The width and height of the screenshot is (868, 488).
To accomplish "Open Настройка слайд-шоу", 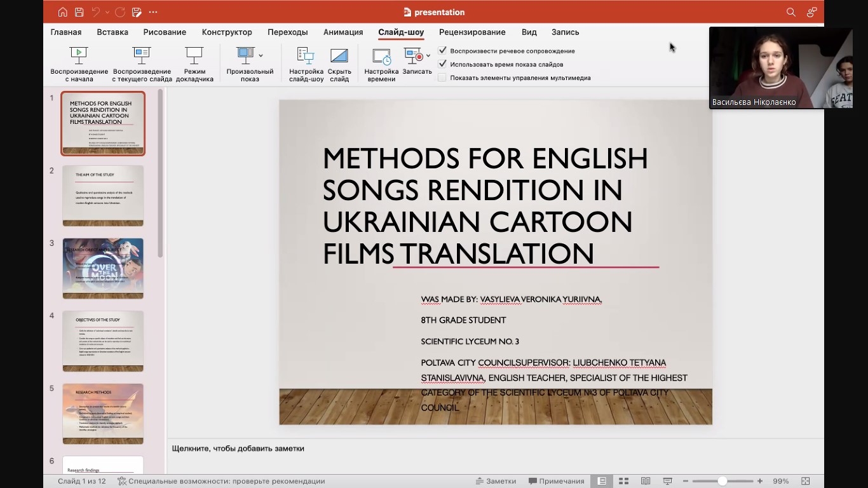I will click(x=306, y=64).
